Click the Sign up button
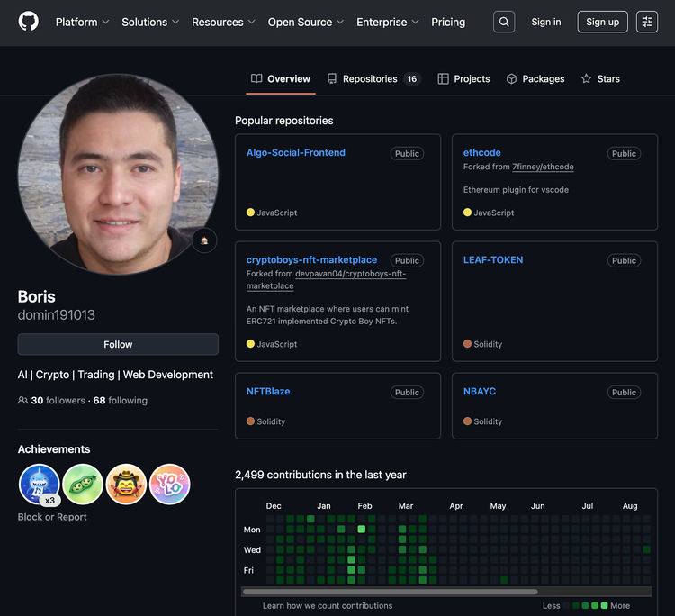Screen dimensions: 675x616 coord(602,22)
